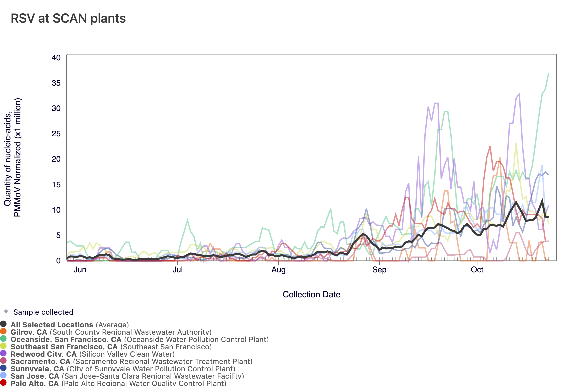Toggle the Sample collected legend marker
Image resolution: width=570 pixels, height=392 pixels.
6,312
